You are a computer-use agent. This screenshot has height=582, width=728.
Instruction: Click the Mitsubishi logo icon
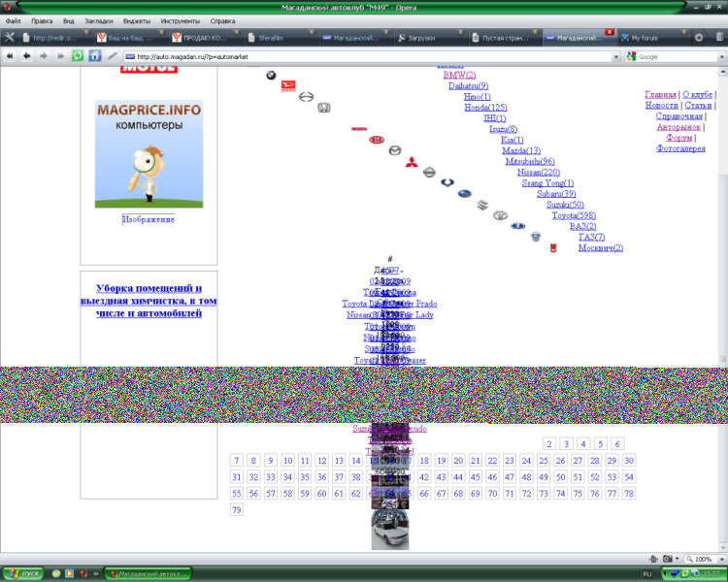(x=412, y=161)
